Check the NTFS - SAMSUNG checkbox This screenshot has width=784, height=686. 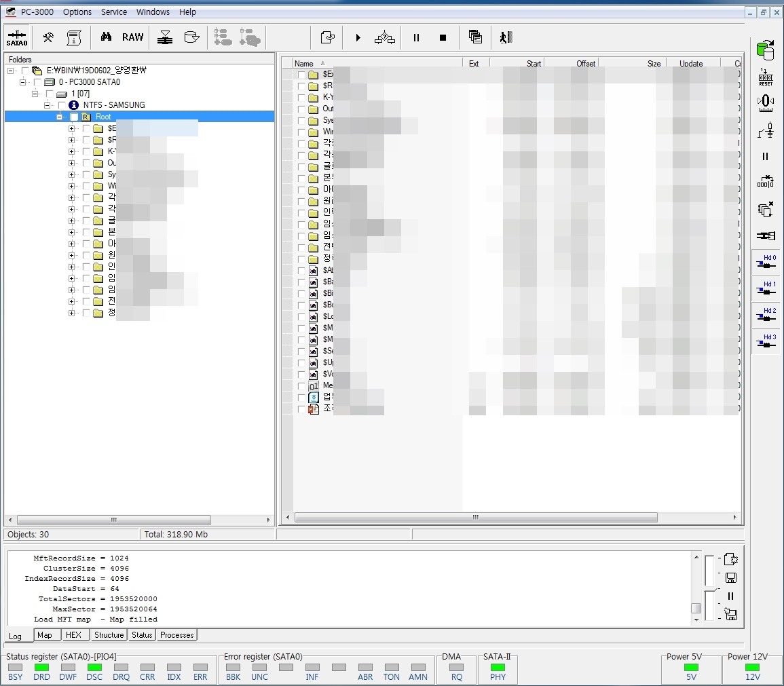click(62, 105)
